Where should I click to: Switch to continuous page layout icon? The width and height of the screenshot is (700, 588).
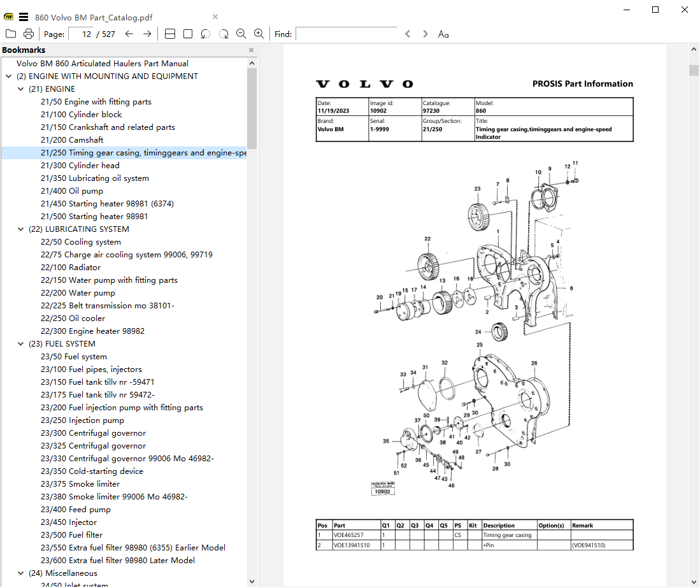170,34
